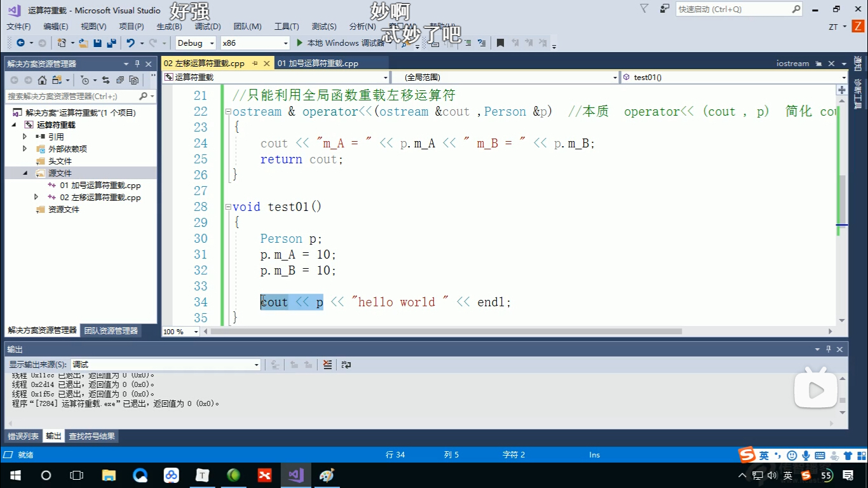Start the 本地 Windows 调试器 debugger
This screenshot has height=488, width=868.
click(x=340, y=43)
